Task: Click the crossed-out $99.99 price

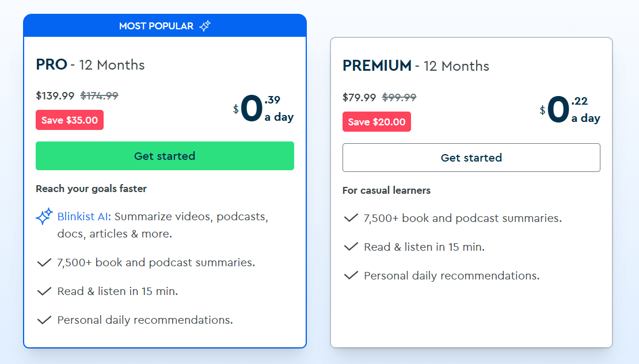Action: tap(399, 97)
